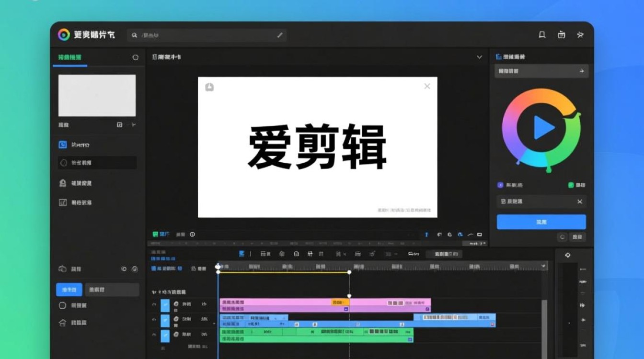The width and height of the screenshot is (644, 359).
Task: Open the dropdown with arrow in right panel
Action: (x=541, y=71)
